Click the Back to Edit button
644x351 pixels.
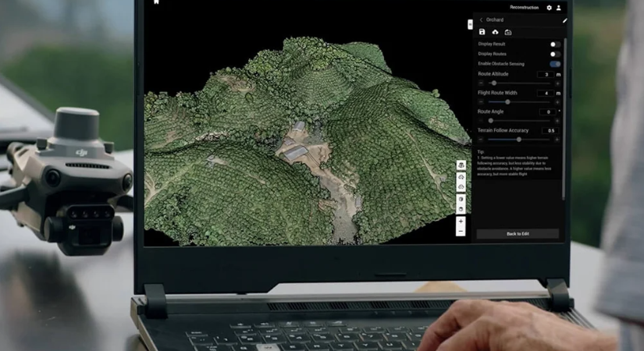(518, 233)
